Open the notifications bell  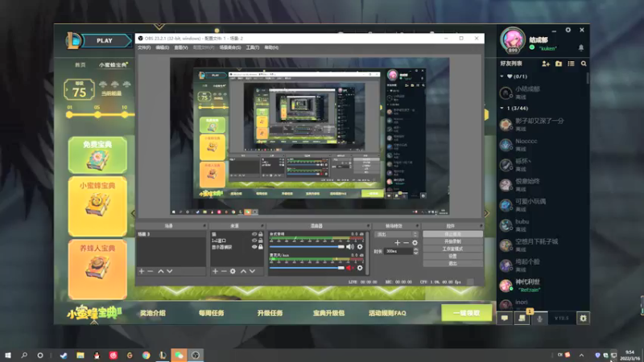point(580,48)
